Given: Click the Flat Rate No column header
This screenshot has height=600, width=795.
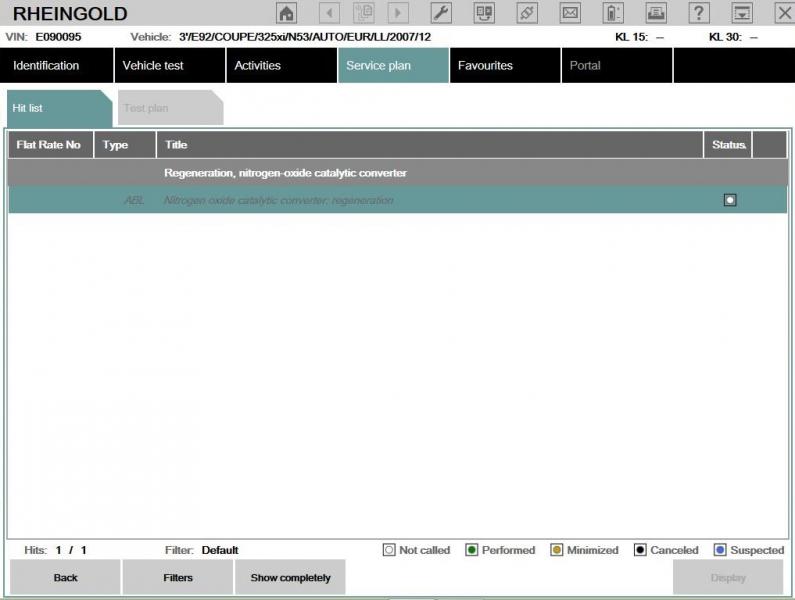Looking at the screenshot, I should pos(49,145).
